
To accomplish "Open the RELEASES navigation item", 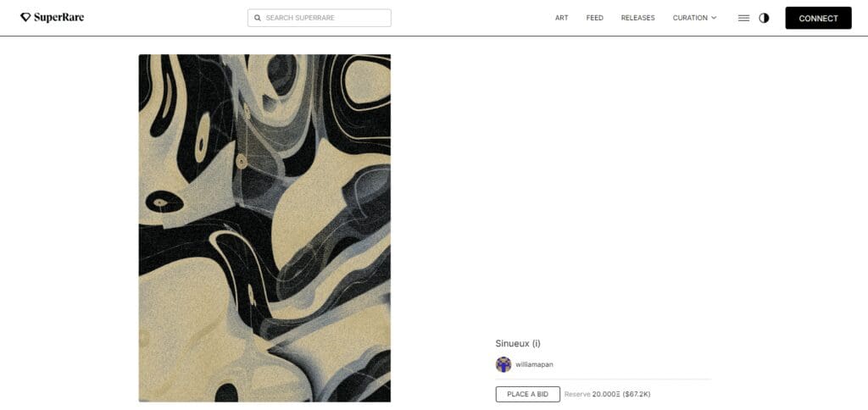I will pos(637,18).
